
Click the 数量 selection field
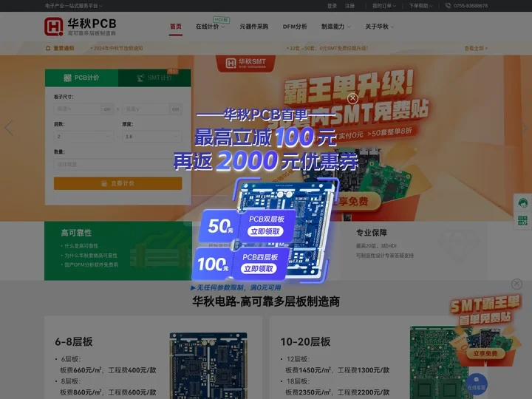117,164
